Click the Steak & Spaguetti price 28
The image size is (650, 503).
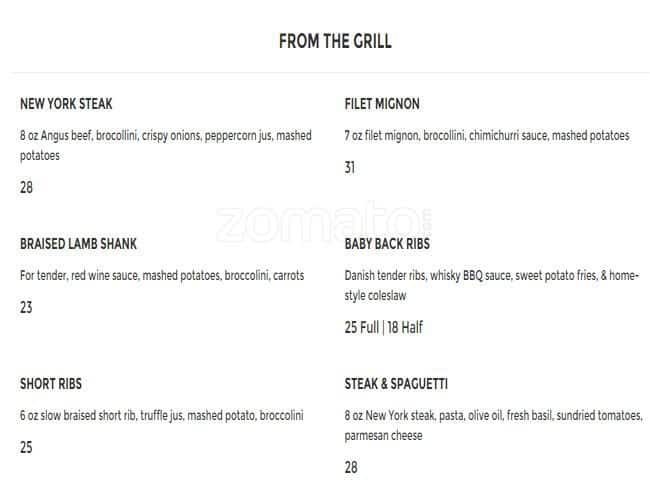point(351,467)
